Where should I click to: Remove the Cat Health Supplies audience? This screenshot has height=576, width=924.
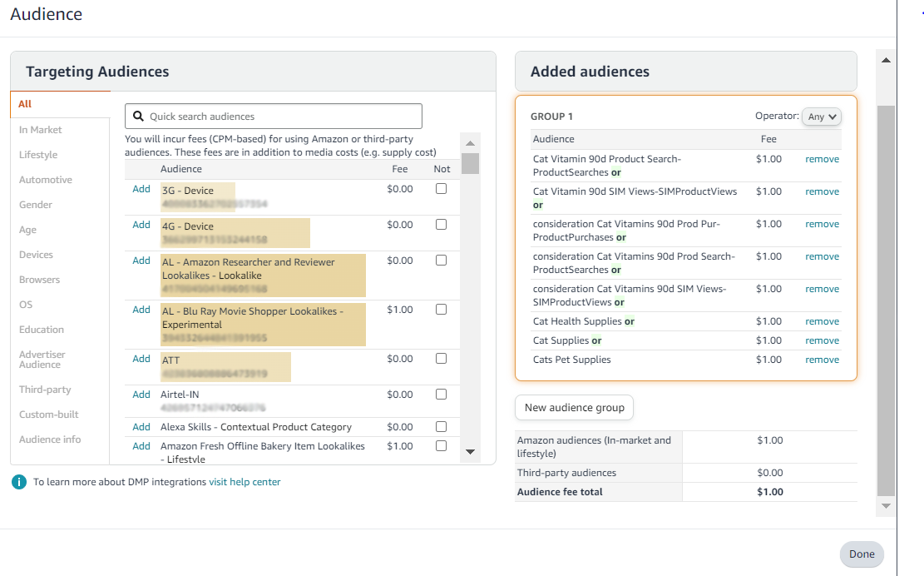[x=822, y=321]
